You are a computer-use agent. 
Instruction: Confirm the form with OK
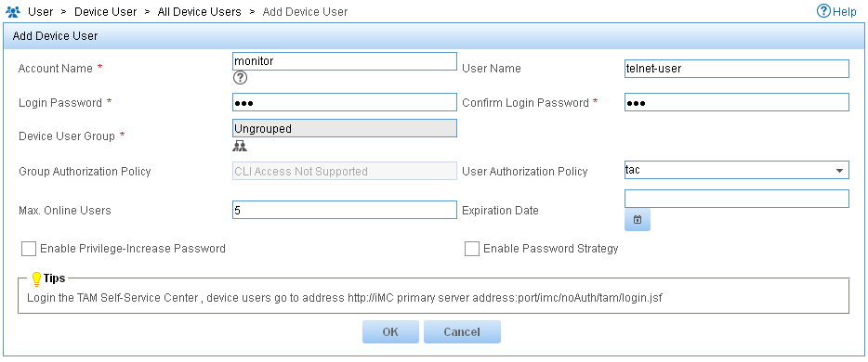(x=390, y=332)
